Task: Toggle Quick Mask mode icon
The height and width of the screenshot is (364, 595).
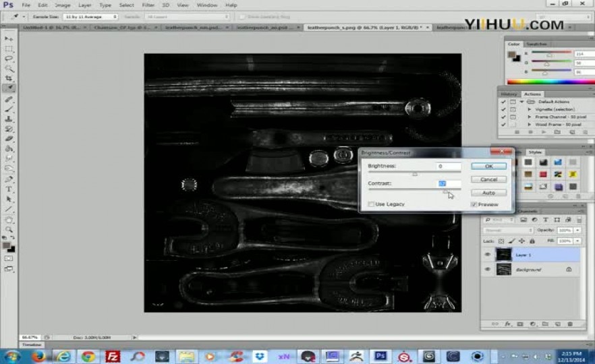Action: click(9, 259)
